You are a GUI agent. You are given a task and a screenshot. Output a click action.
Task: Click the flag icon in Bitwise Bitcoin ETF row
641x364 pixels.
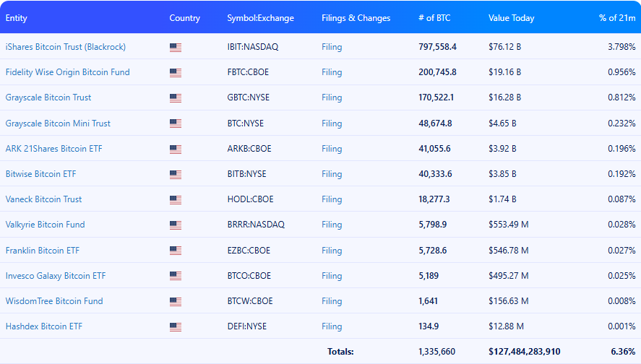pyautogui.click(x=176, y=174)
